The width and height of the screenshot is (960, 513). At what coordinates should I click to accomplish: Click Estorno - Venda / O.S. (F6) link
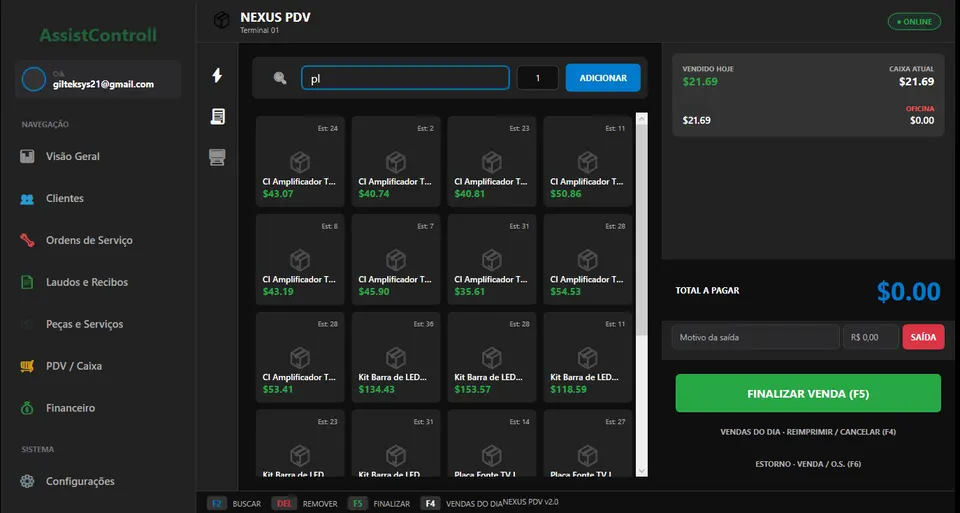808,464
